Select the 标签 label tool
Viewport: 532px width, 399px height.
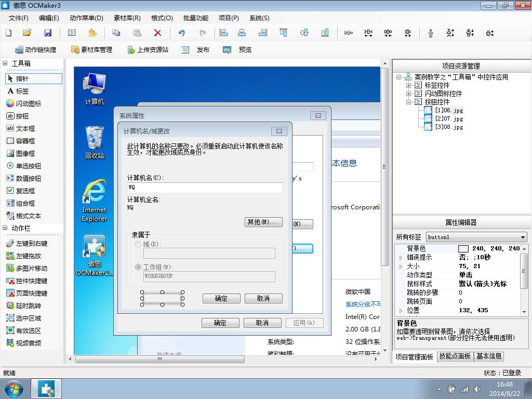(x=18, y=91)
